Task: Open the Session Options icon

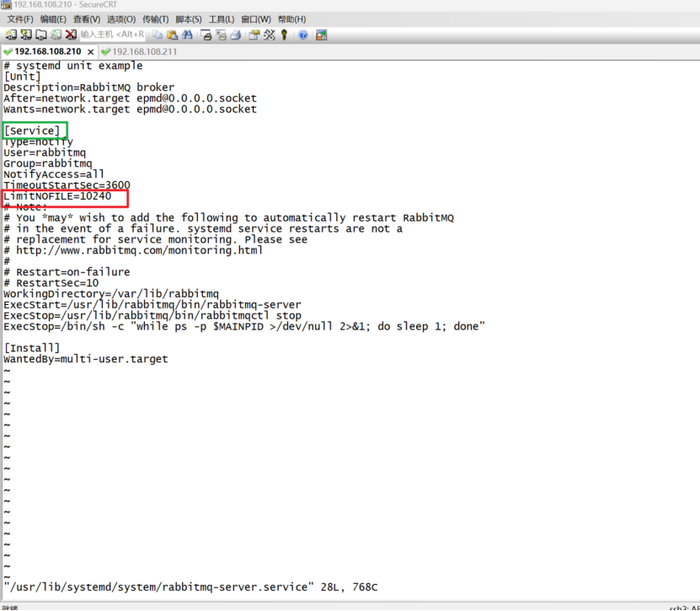Action: point(254,35)
